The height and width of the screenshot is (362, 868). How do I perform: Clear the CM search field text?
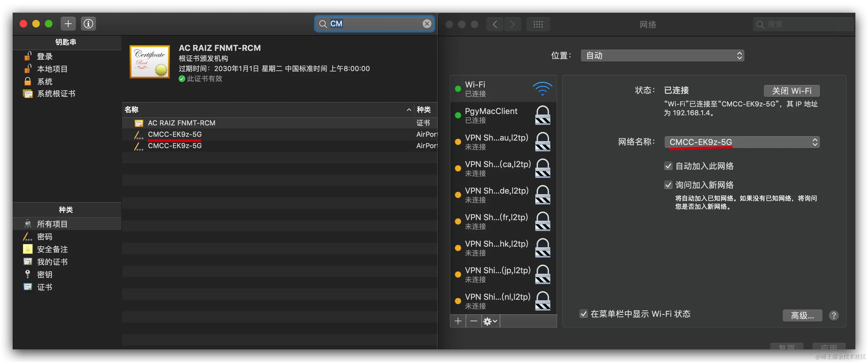point(427,24)
